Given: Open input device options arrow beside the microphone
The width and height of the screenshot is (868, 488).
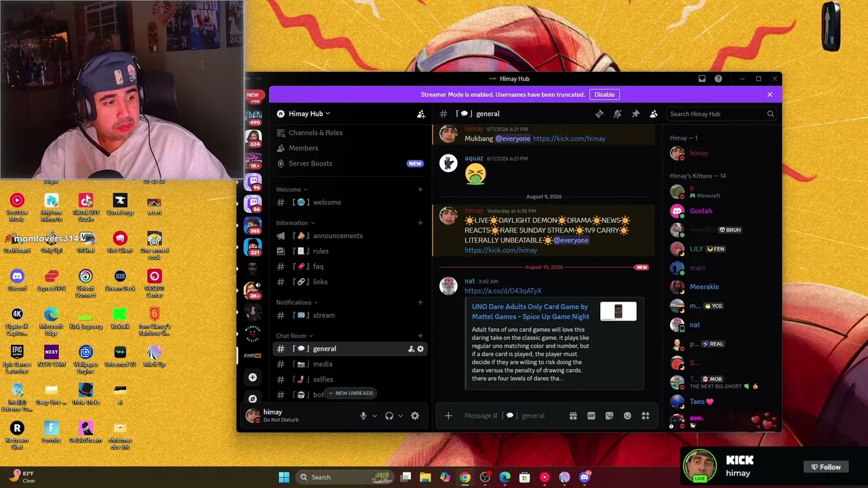Looking at the screenshot, I should (x=374, y=416).
